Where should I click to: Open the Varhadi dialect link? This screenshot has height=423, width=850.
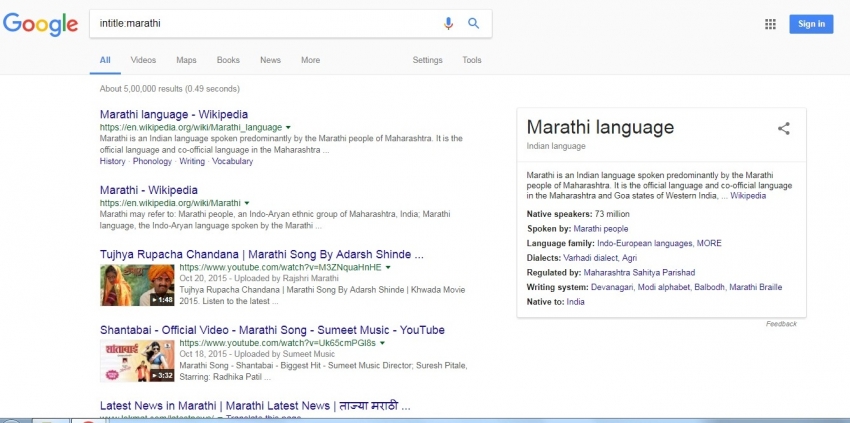point(591,258)
